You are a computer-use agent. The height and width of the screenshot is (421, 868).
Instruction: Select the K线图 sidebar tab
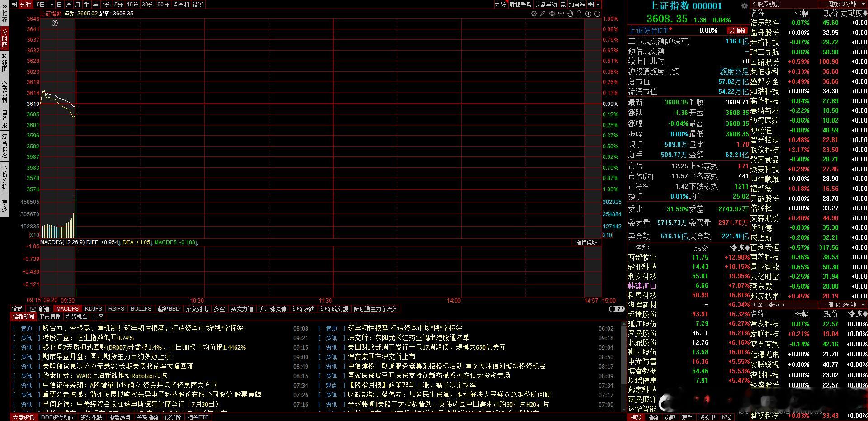pos(5,63)
